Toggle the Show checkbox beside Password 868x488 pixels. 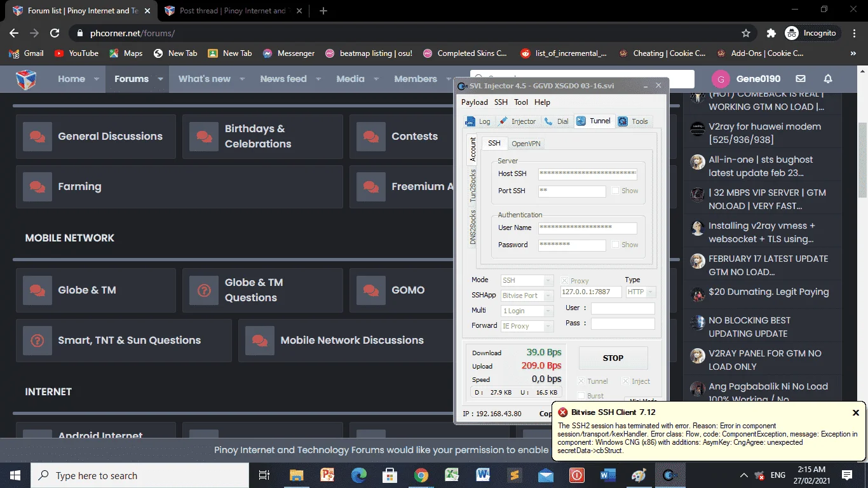[x=615, y=245]
